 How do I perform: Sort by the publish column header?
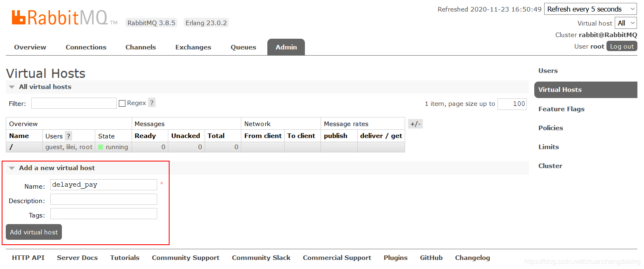pos(335,136)
